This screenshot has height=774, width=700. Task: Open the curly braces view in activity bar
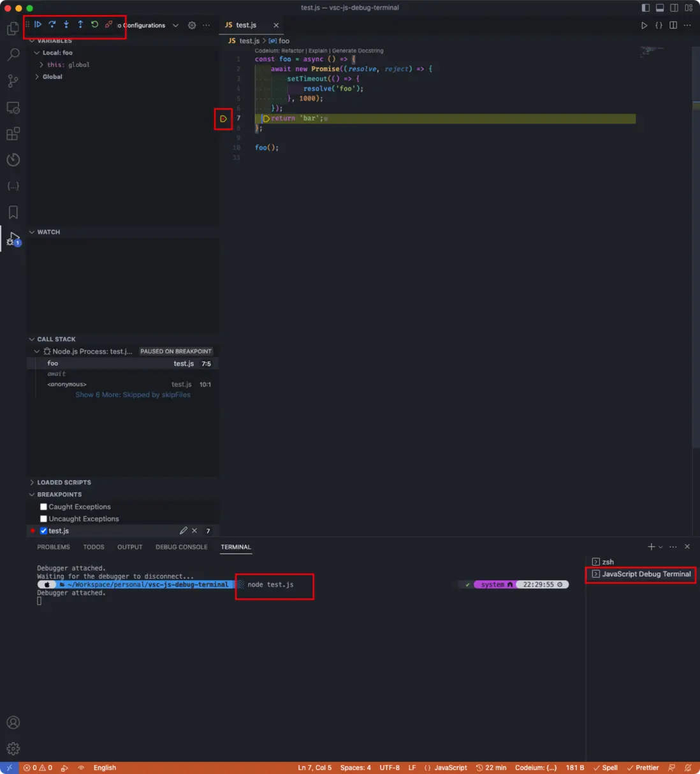[x=13, y=186]
